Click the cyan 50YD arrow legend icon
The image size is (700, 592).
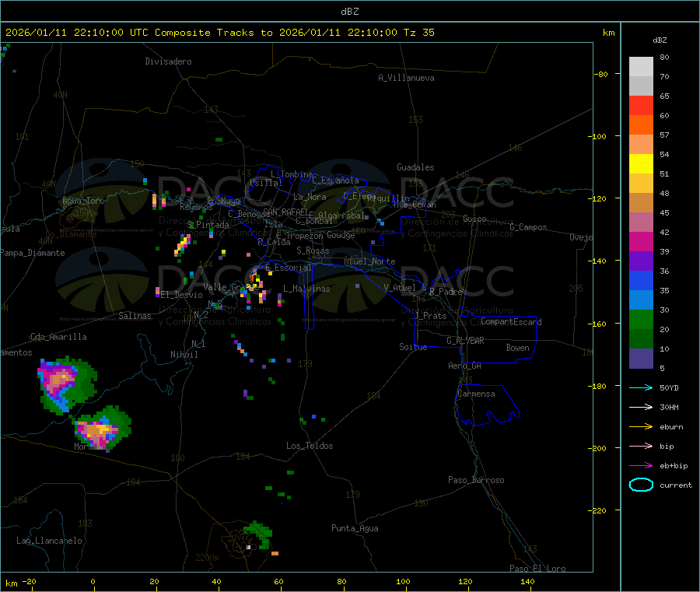(641, 387)
